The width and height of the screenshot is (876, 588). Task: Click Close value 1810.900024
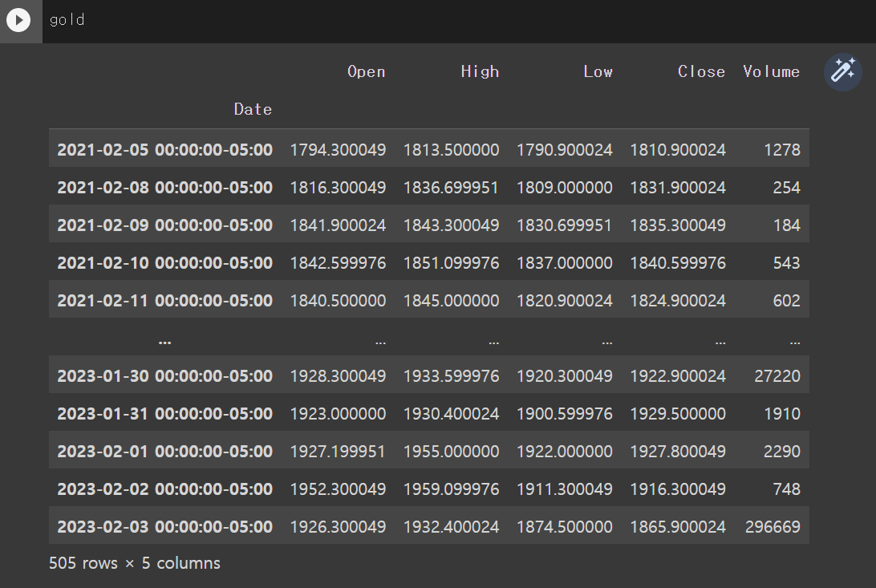tap(678, 150)
